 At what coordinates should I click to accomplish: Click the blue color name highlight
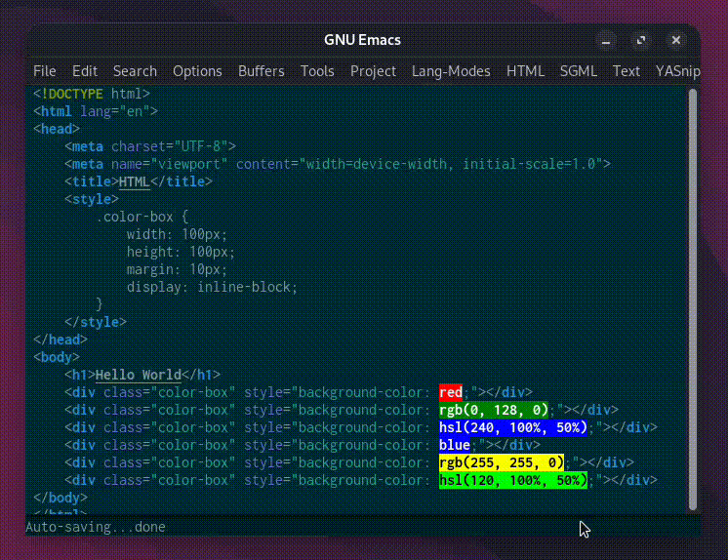[x=455, y=445]
